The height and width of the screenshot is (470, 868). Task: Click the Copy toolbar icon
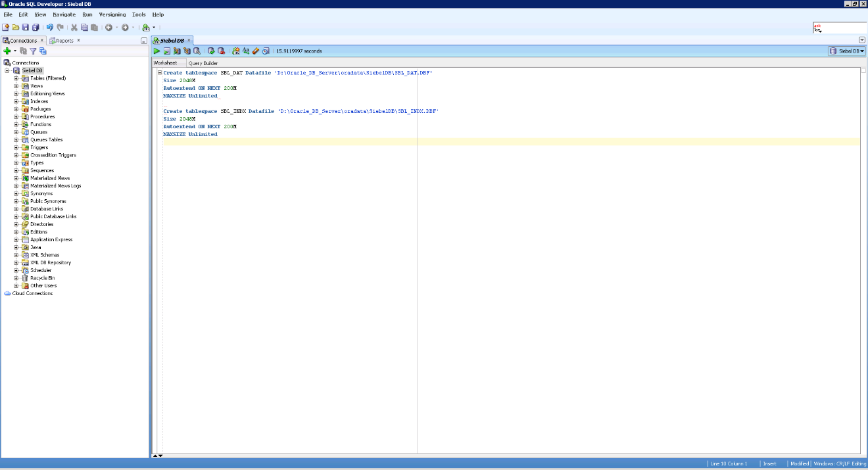point(84,28)
